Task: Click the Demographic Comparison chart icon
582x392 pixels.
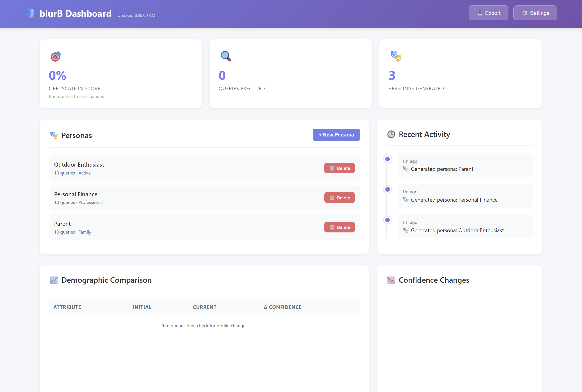Action: (54, 280)
